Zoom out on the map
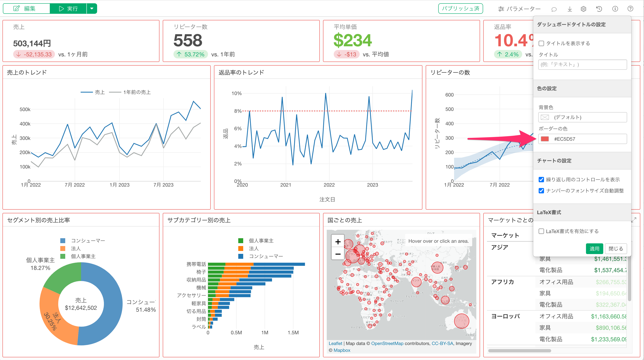644x360 pixels. click(x=338, y=254)
